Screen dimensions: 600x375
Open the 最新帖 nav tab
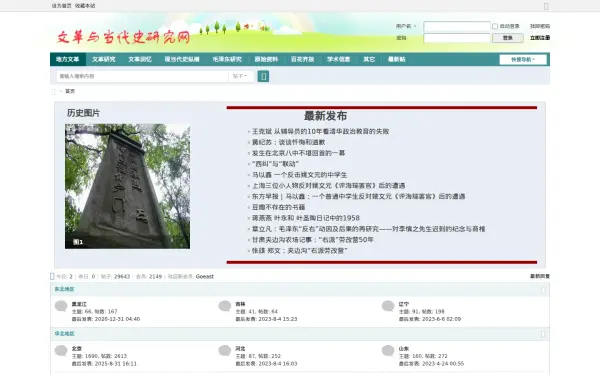pyautogui.click(x=396, y=59)
